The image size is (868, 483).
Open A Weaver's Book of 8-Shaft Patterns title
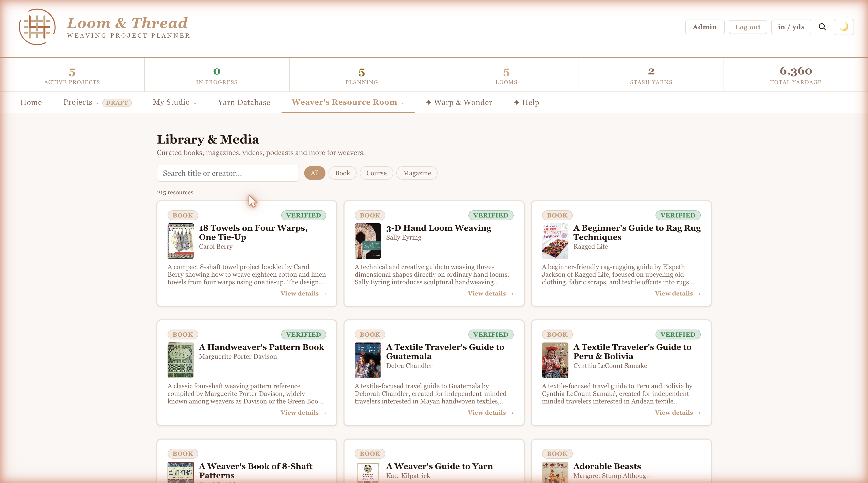click(256, 471)
